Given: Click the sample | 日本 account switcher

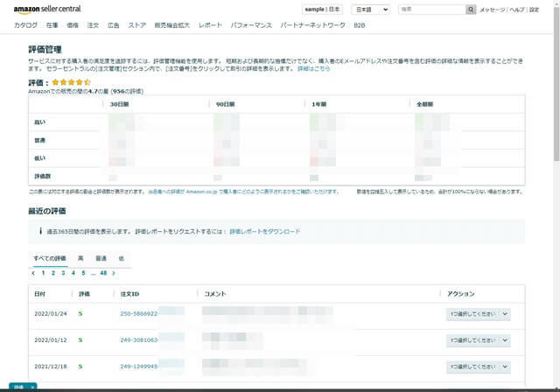Looking at the screenshot, I should coord(322,10).
